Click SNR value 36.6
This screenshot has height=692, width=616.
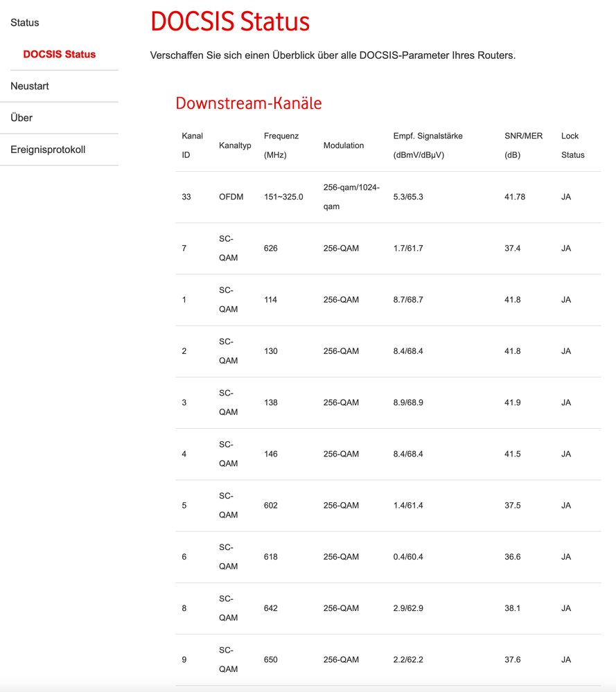[512, 556]
